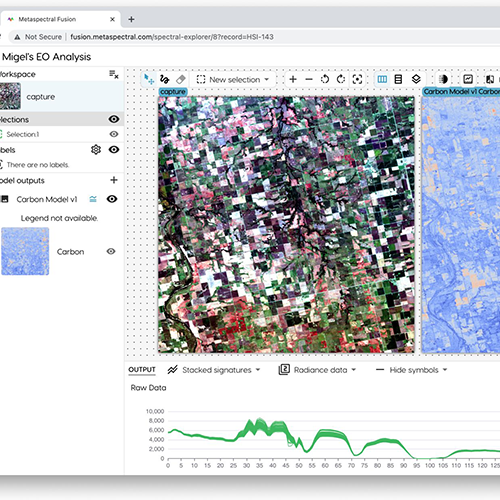500x500 pixels.
Task: Click the Not Secure warning indicator
Action: 38,37
